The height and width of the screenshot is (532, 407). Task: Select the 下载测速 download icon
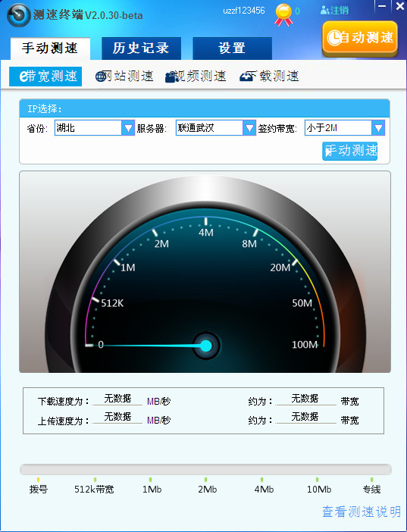(x=246, y=77)
